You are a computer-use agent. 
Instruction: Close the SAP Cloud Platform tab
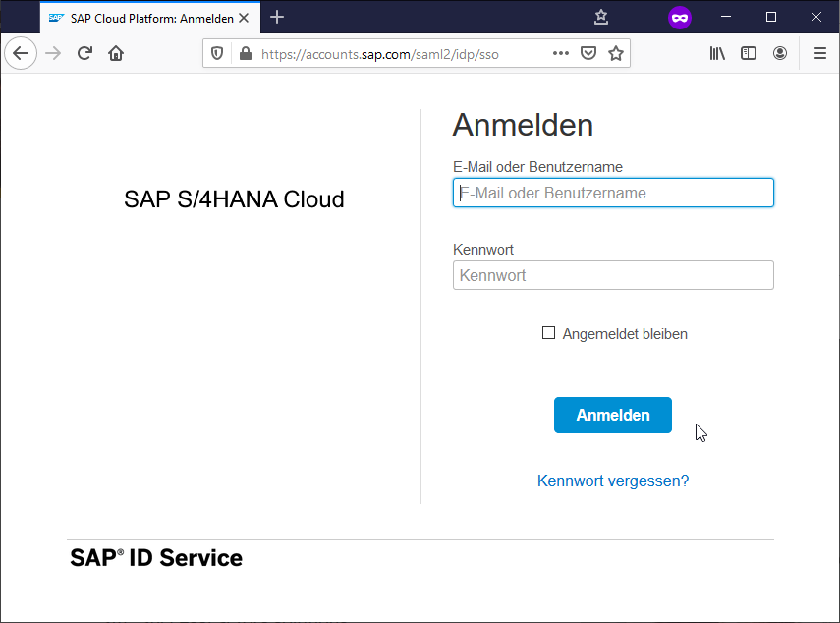click(244, 18)
